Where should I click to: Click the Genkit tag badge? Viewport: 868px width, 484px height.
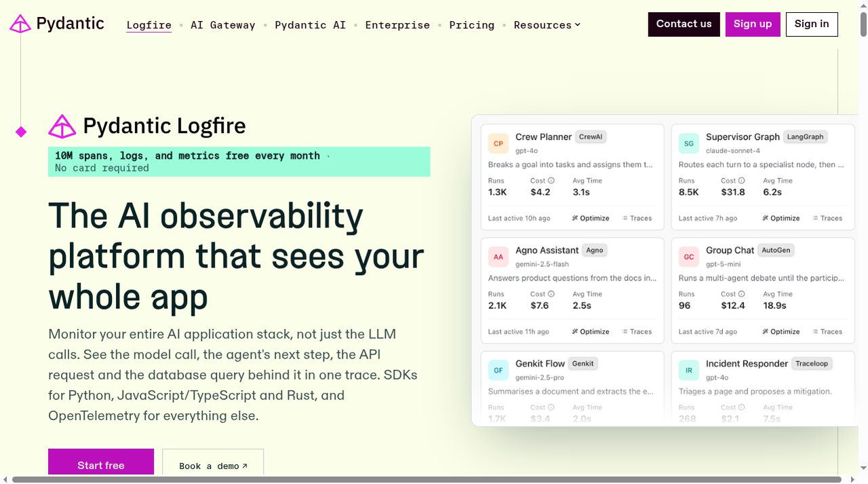pyautogui.click(x=583, y=363)
